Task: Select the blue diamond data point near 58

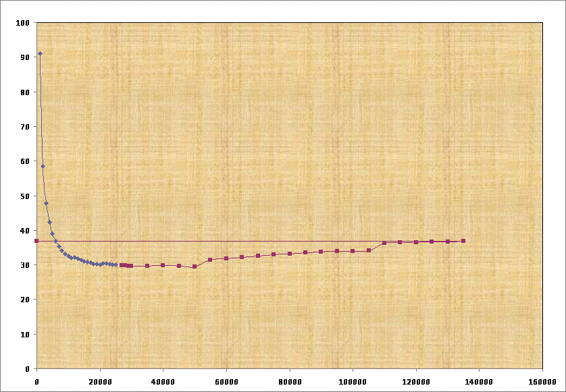Action: point(43,166)
